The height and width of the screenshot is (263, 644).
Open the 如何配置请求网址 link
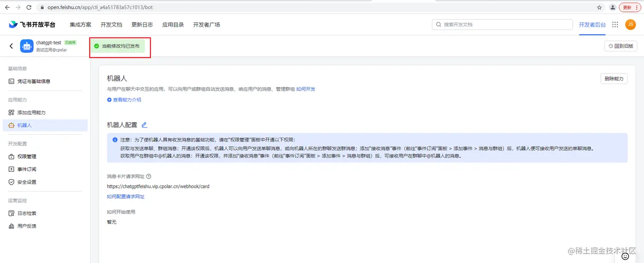pos(126,197)
